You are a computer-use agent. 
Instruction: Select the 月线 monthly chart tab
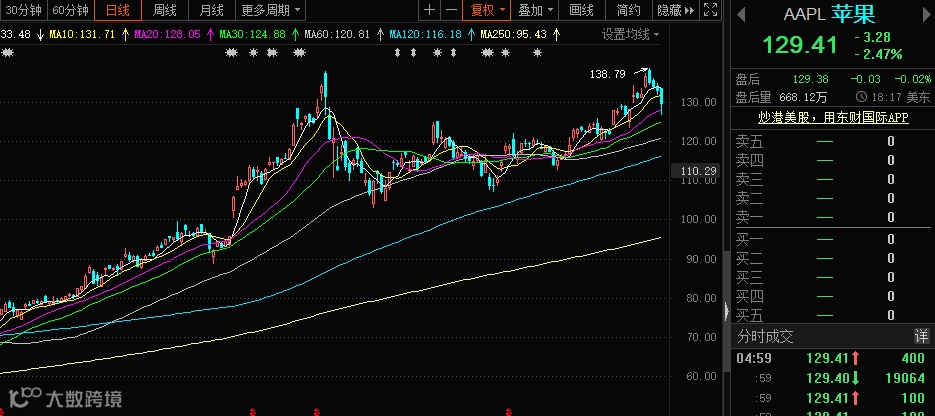coord(212,10)
